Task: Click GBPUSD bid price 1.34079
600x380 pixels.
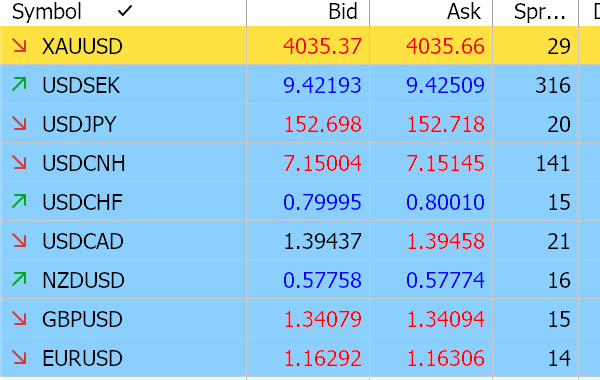Action: pos(322,320)
